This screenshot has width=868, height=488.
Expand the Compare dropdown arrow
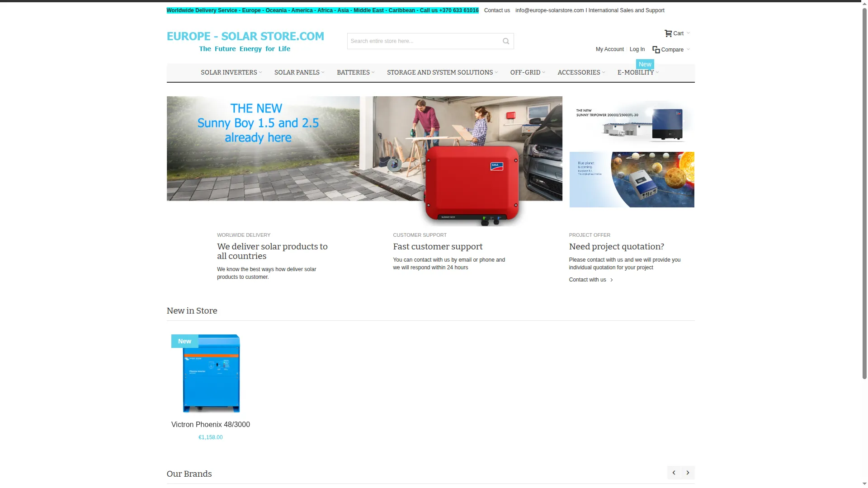[688, 49]
